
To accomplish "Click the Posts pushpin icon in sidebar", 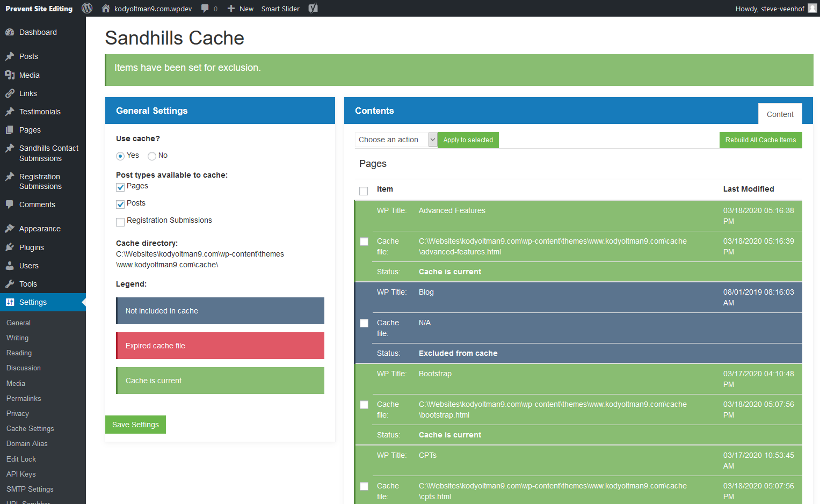I will click(10, 56).
